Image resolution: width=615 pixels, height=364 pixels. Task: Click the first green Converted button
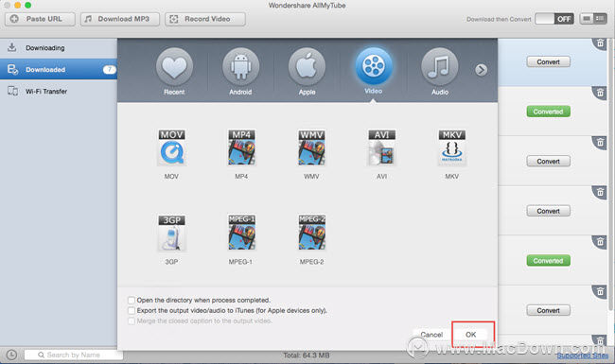[x=549, y=112]
